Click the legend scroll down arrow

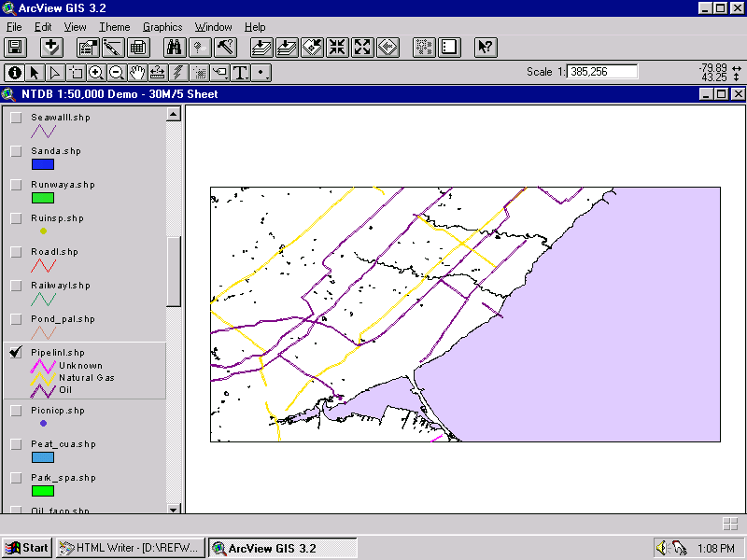174,509
